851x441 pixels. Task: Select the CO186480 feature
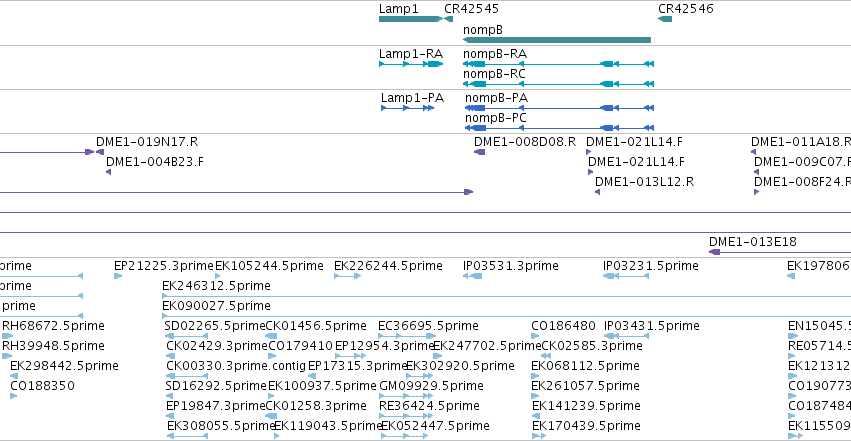click(535, 336)
